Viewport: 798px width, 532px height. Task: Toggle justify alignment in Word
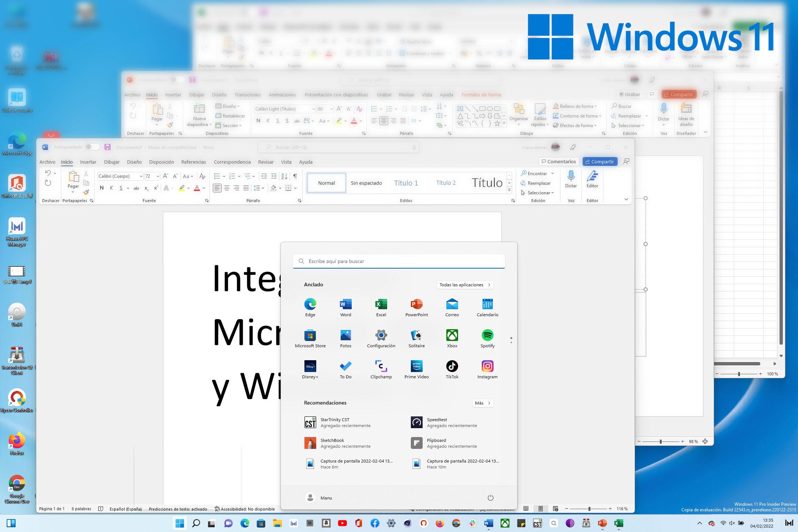pos(246,188)
